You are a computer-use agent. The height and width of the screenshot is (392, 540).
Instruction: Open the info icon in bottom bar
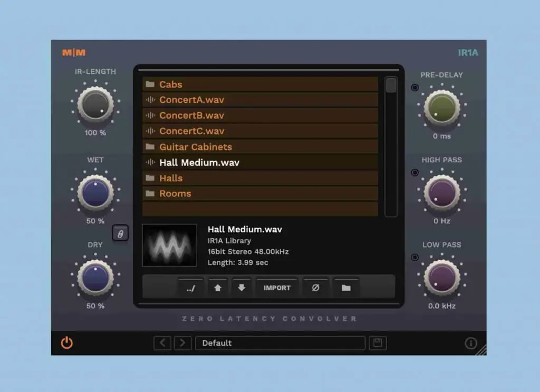(471, 343)
